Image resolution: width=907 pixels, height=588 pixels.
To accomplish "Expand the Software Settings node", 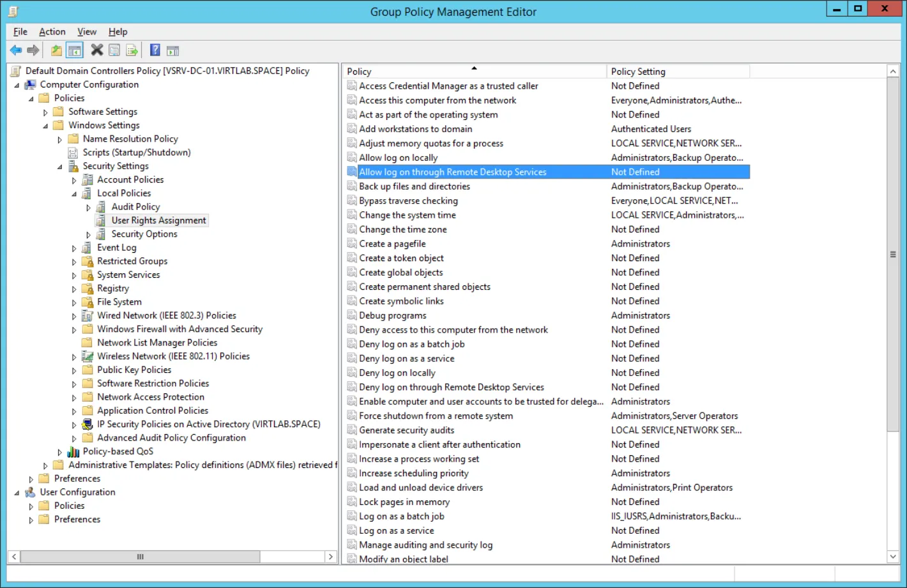I will (45, 112).
